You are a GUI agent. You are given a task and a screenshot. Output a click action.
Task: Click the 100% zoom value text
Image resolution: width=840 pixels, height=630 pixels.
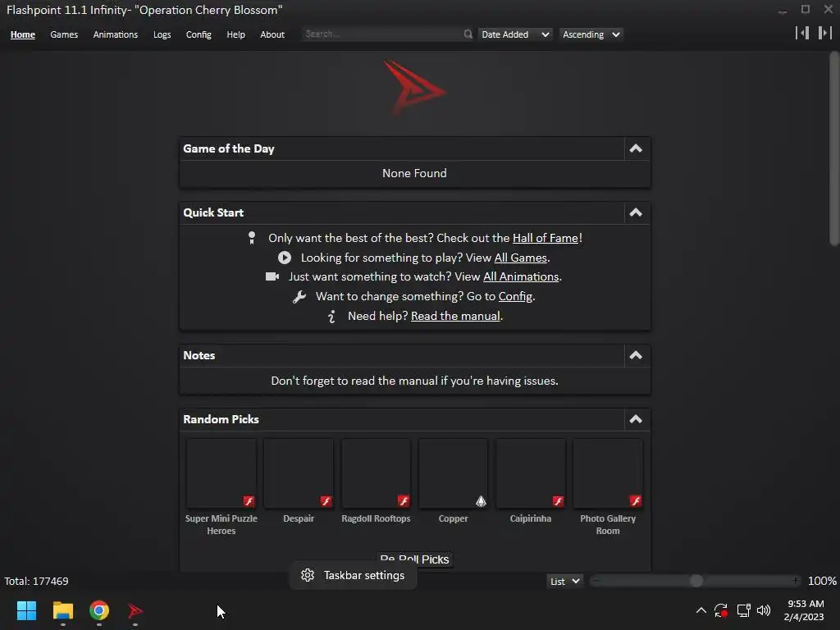point(822,582)
